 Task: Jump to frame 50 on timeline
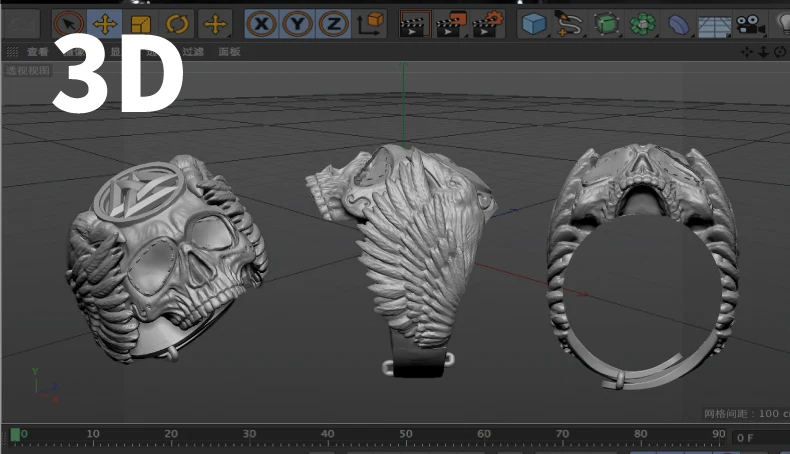[406, 434]
